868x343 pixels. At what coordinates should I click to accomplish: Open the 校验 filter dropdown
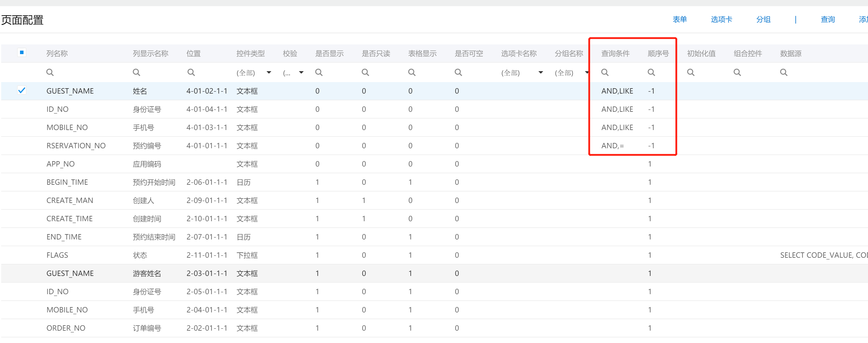(x=301, y=72)
